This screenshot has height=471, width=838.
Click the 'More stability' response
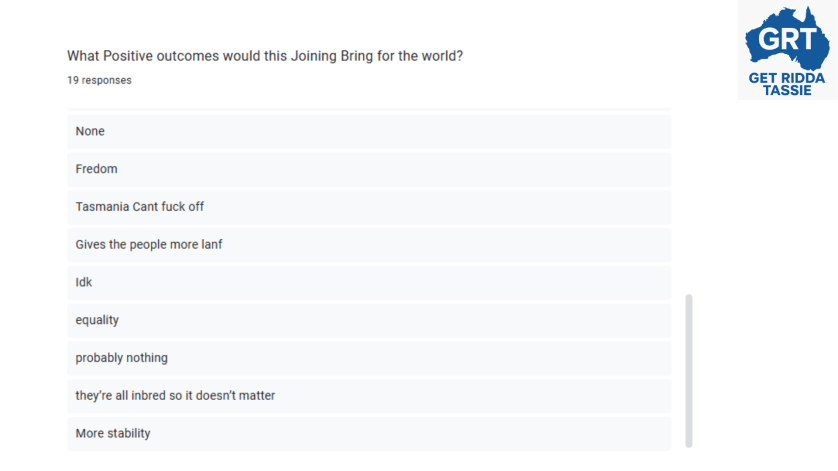(369, 434)
